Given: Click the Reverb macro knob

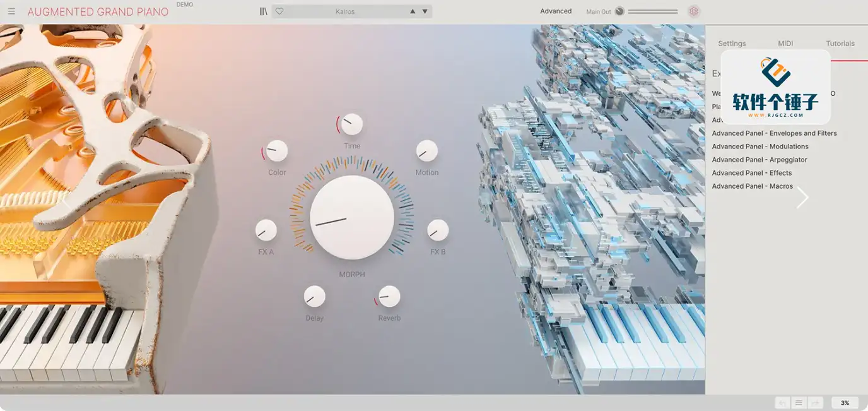Looking at the screenshot, I should [389, 297].
